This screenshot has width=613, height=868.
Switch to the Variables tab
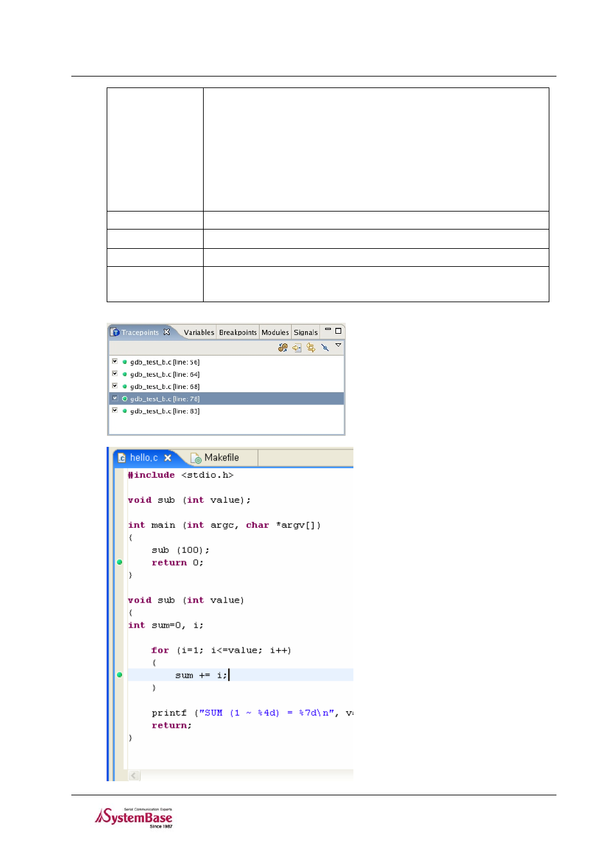tap(199, 332)
